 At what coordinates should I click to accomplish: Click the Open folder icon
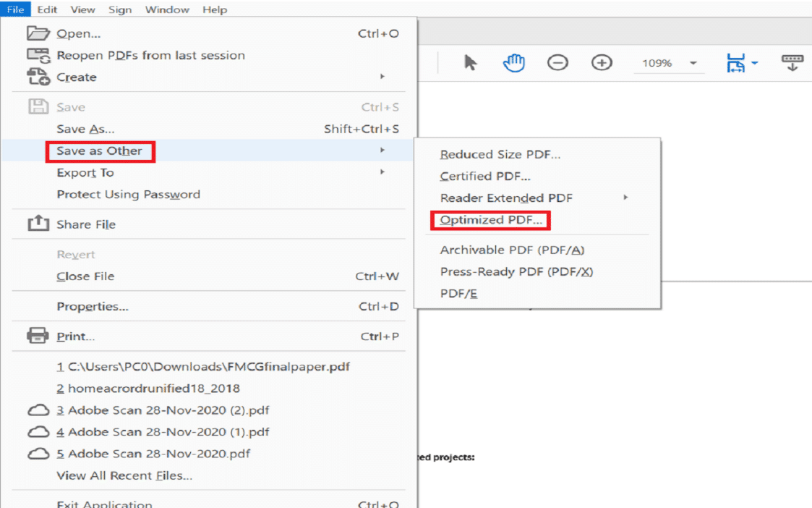pyautogui.click(x=38, y=33)
